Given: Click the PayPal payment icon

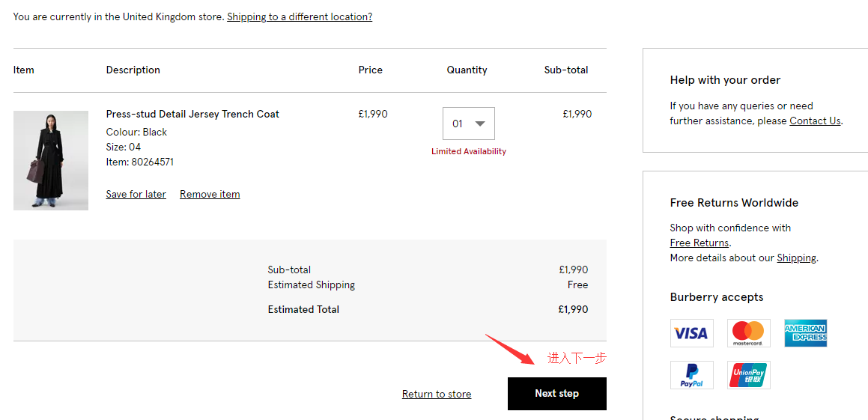Looking at the screenshot, I should pyautogui.click(x=691, y=375).
